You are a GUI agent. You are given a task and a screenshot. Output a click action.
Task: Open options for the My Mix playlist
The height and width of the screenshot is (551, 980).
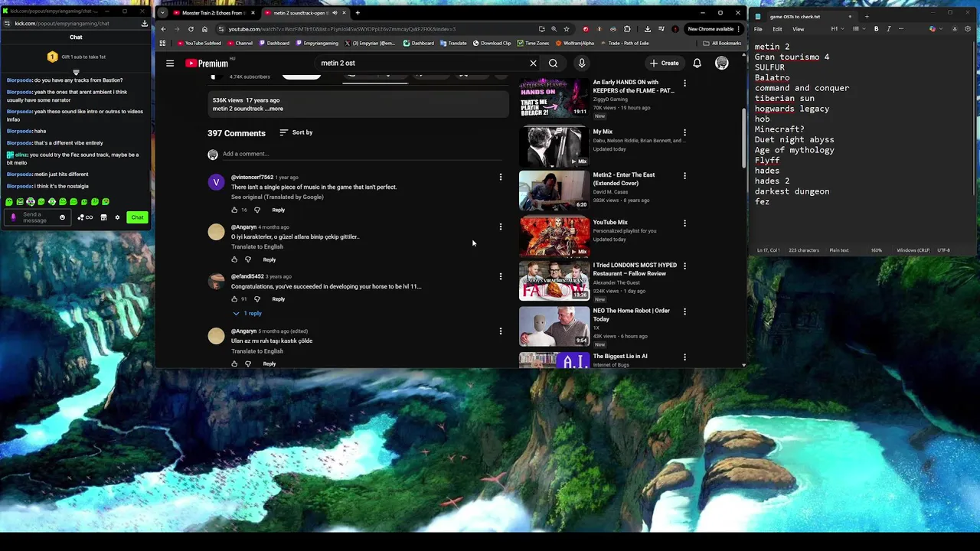[684, 132]
